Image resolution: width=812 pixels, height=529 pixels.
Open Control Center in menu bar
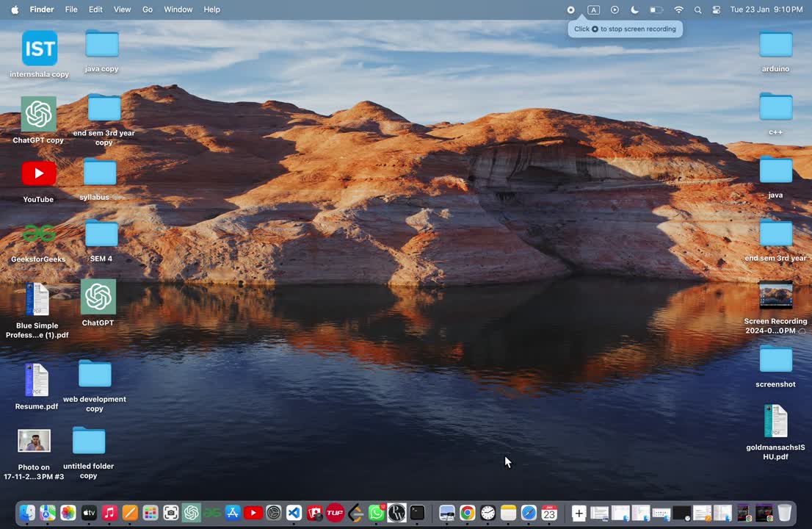(x=717, y=10)
